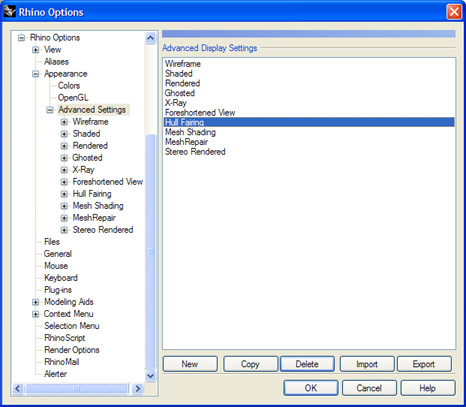Screen dimensions: 466x407
Task: Click the Import button
Action: (367, 364)
